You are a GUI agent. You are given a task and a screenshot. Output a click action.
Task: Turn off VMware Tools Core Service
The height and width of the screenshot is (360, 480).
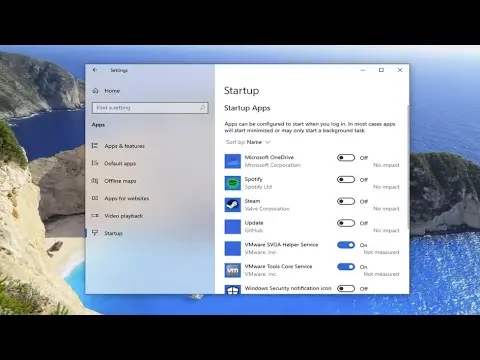click(346, 267)
